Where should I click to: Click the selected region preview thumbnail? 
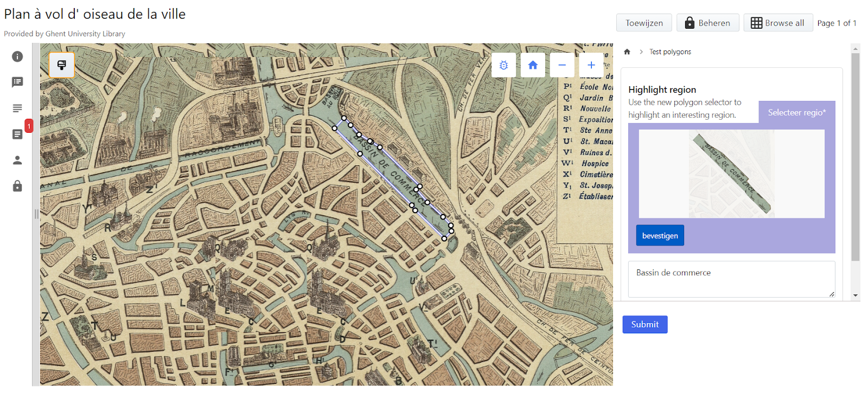731,173
